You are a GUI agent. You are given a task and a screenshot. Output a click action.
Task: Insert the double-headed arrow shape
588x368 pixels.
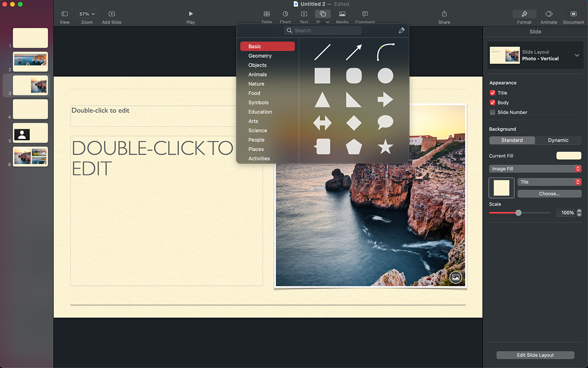click(x=322, y=123)
